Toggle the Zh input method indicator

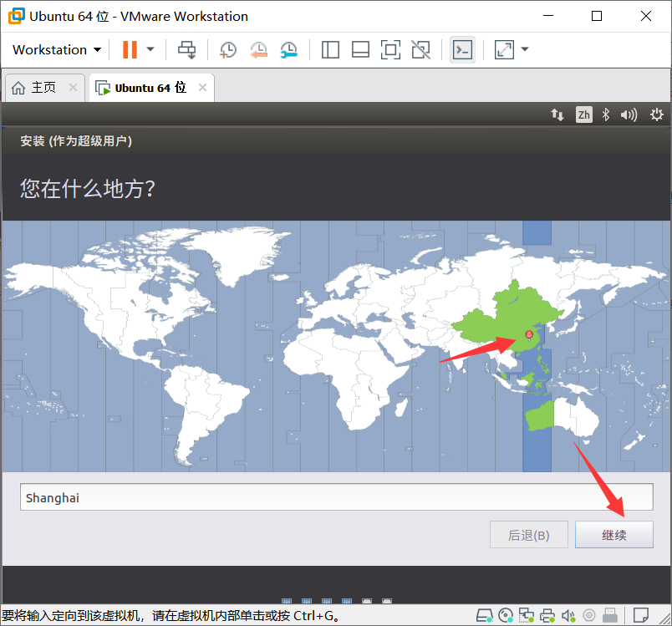(583, 115)
